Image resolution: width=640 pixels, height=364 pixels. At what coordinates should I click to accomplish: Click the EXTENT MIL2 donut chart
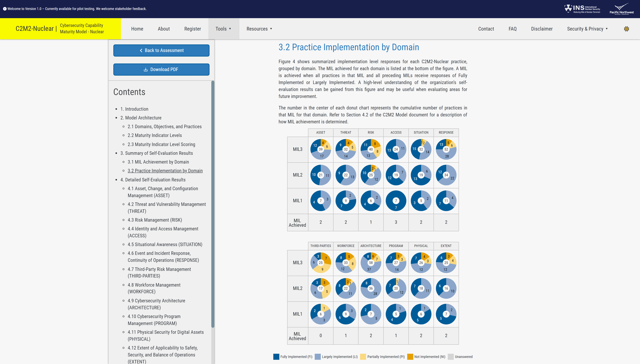[x=446, y=288]
